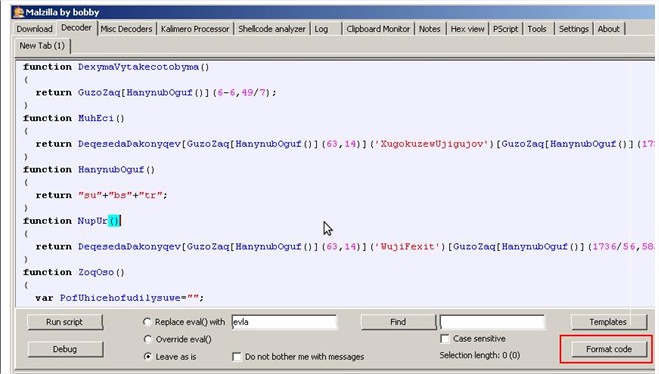Focus the Find search text field
This screenshot has width=659, height=374.
click(x=492, y=322)
